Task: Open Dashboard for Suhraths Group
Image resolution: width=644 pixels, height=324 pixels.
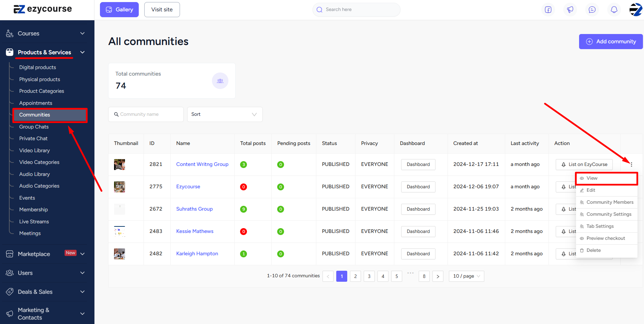Action: click(x=418, y=209)
